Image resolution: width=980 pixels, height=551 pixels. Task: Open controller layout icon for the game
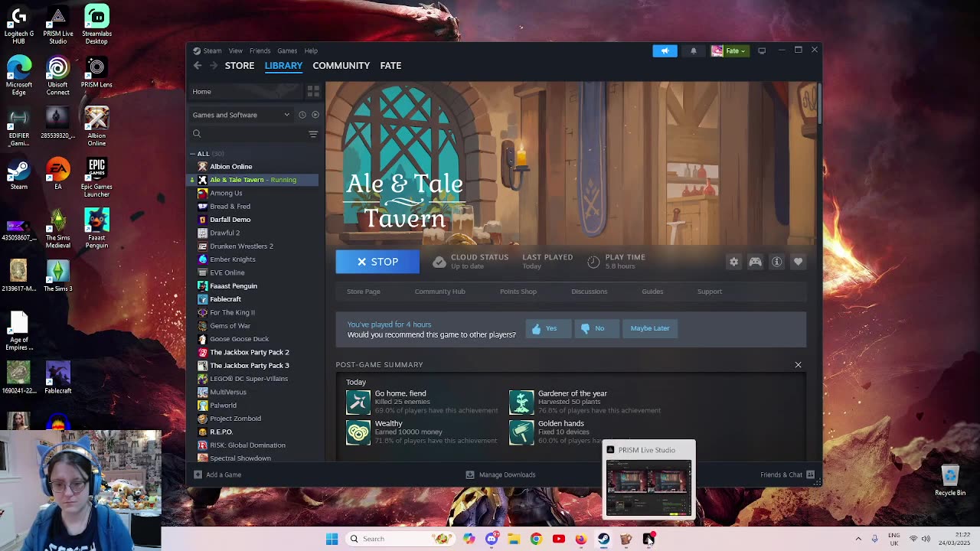pos(755,262)
